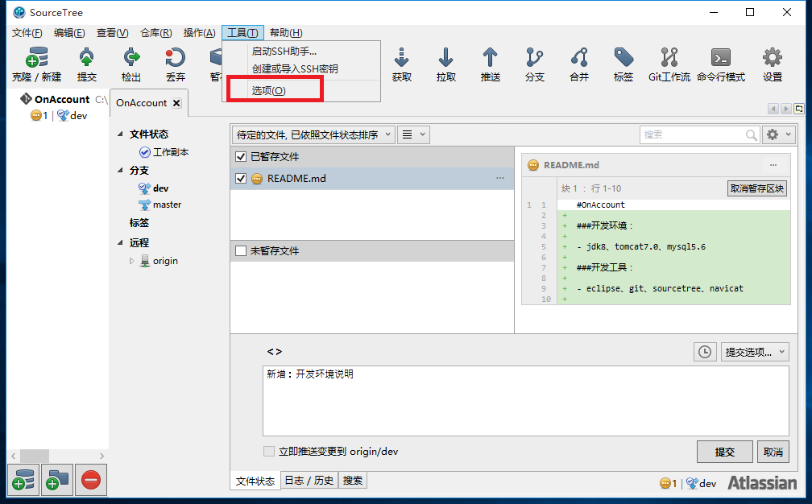The height and width of the screenshot is (504, 812).
Task: Select 启动SSH助手 menu entry
Action: 301,52
